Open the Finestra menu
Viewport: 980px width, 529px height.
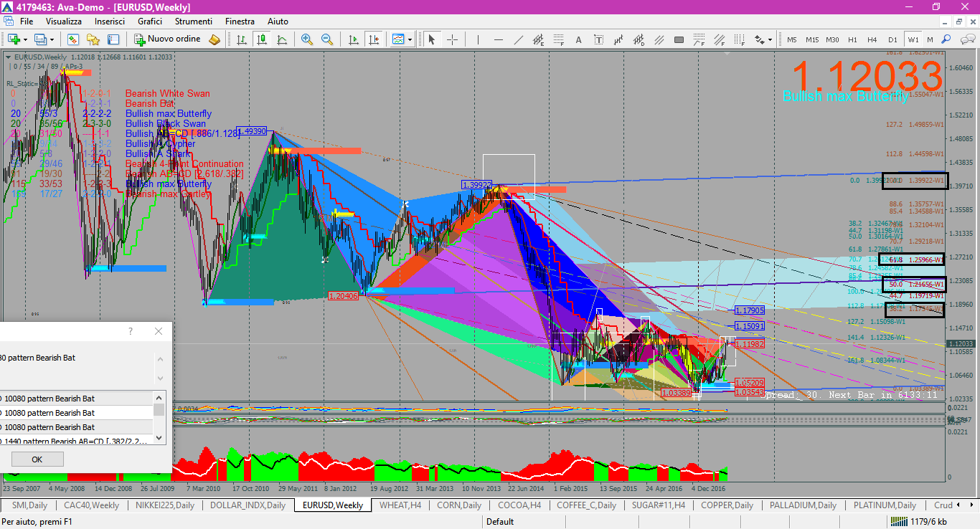tap(240, 22)
